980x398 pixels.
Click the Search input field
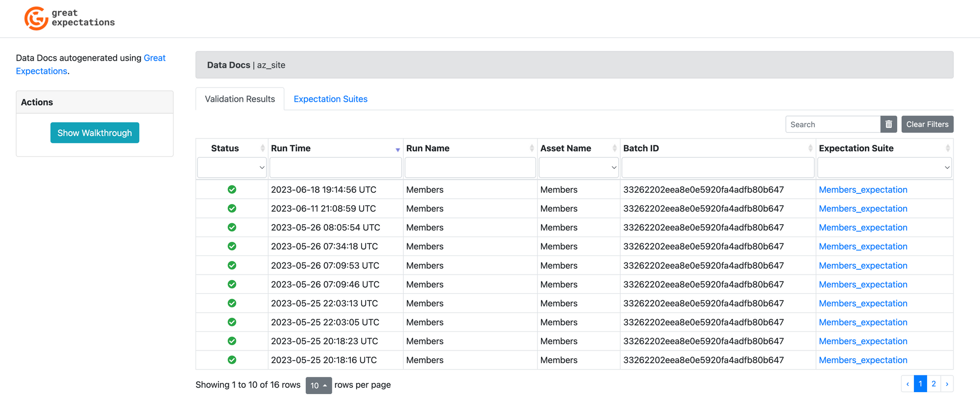[833, 124]
